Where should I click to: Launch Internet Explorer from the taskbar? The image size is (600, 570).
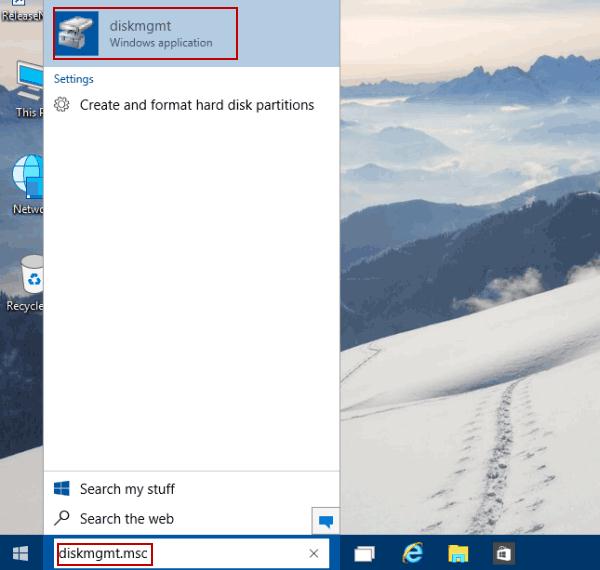coord(411,553)
